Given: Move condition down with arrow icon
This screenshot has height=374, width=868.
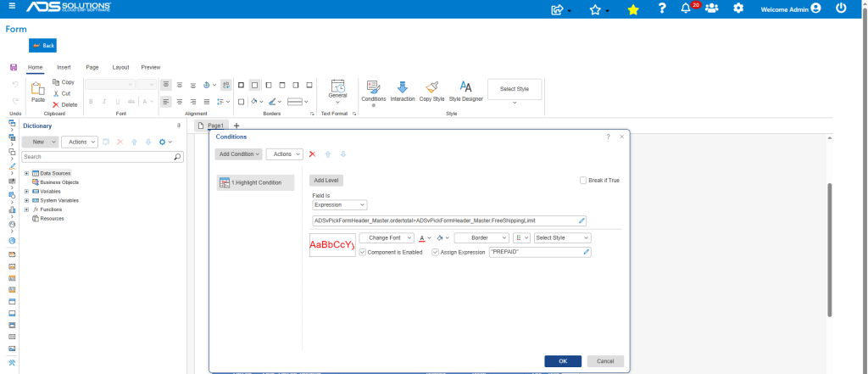Looking at the screenshot, I should point(343,154).
